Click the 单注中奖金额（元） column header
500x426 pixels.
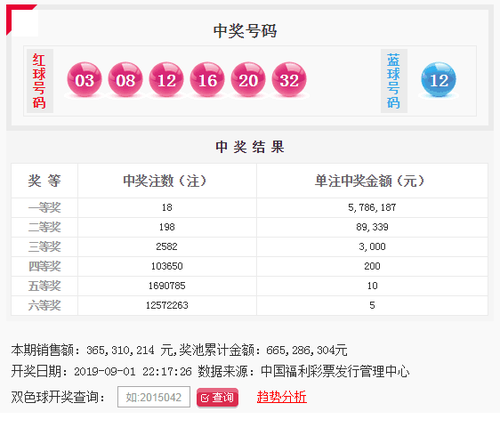tap(371, 181)
